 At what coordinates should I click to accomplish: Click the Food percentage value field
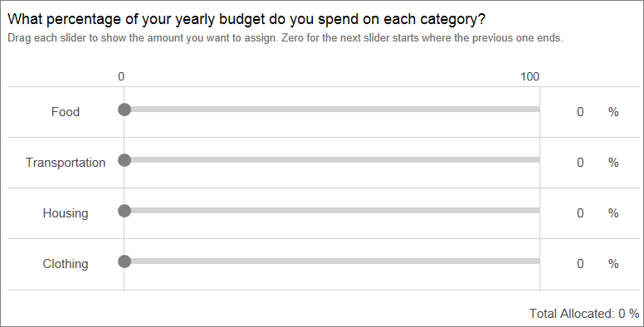click(580, 112)
